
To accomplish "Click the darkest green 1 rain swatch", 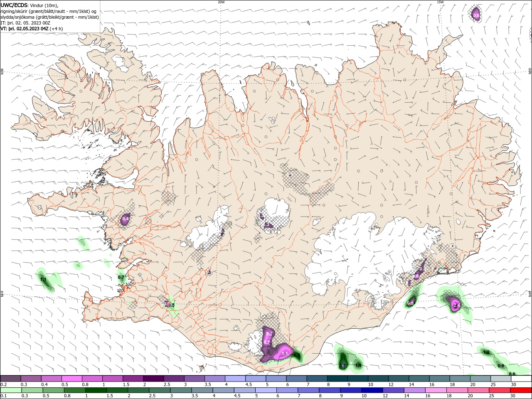I will (96, 390).
